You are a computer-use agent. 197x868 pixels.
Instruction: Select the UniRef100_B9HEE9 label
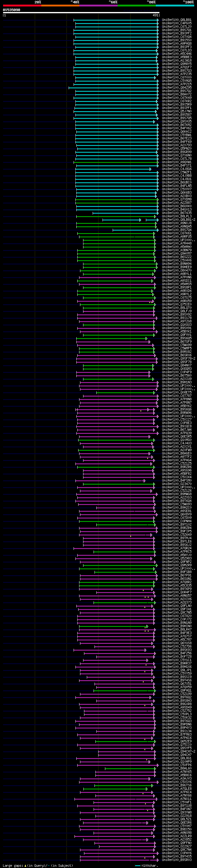coord(177,267)
